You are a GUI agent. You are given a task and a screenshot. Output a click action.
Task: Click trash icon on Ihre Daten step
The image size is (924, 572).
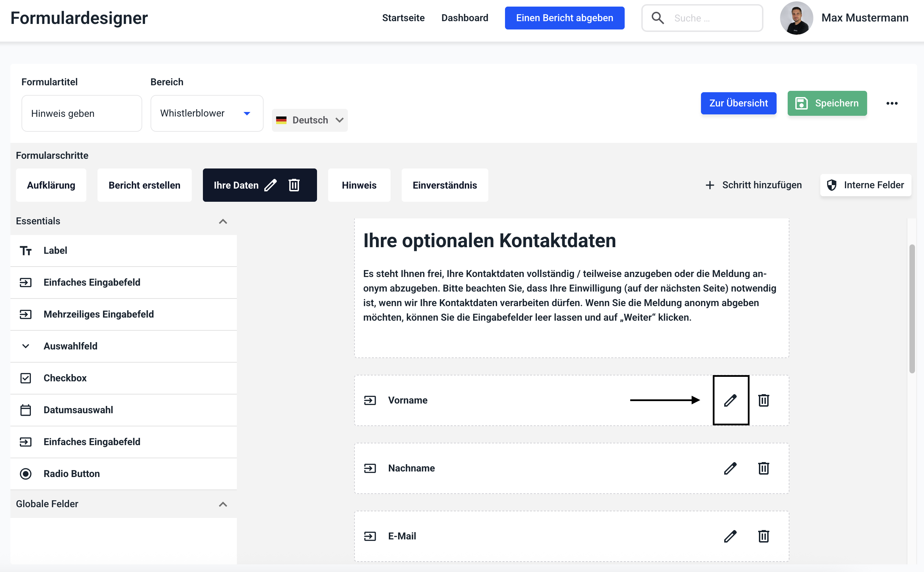click(x=294, y=185)
